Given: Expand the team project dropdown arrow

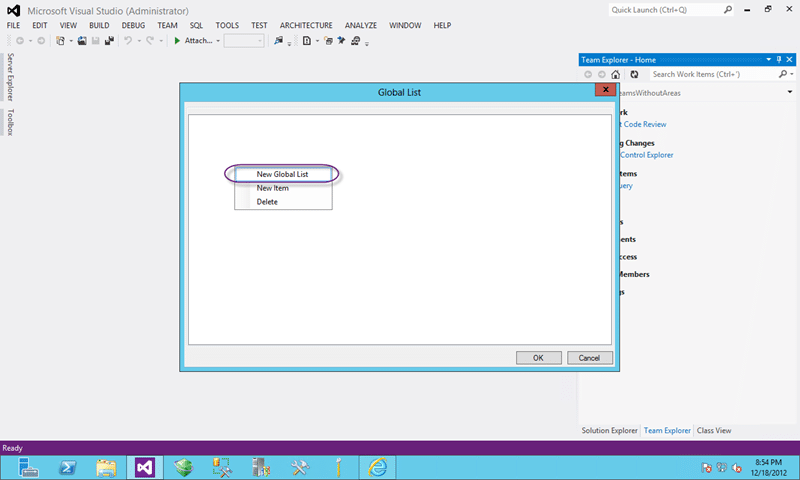Looking at the screenshot, I should (x=790, y=92).
